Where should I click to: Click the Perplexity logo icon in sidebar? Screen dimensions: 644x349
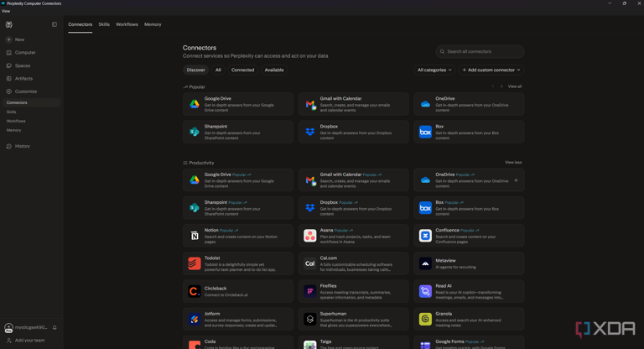point(8,24)
